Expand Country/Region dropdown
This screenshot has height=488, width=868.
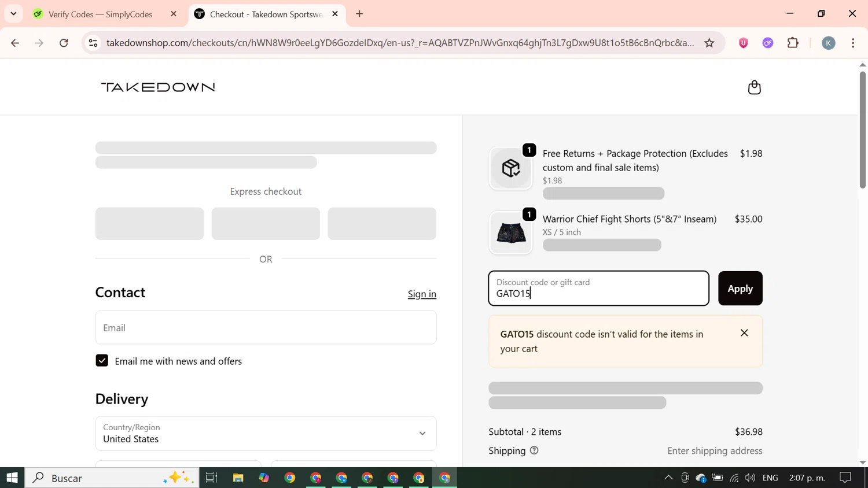[x=266, y=434]
